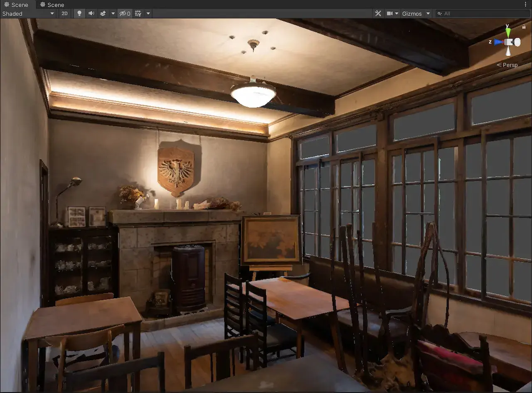
Task: Open the scene effects dropdown arrow
Action: point(113,13)
